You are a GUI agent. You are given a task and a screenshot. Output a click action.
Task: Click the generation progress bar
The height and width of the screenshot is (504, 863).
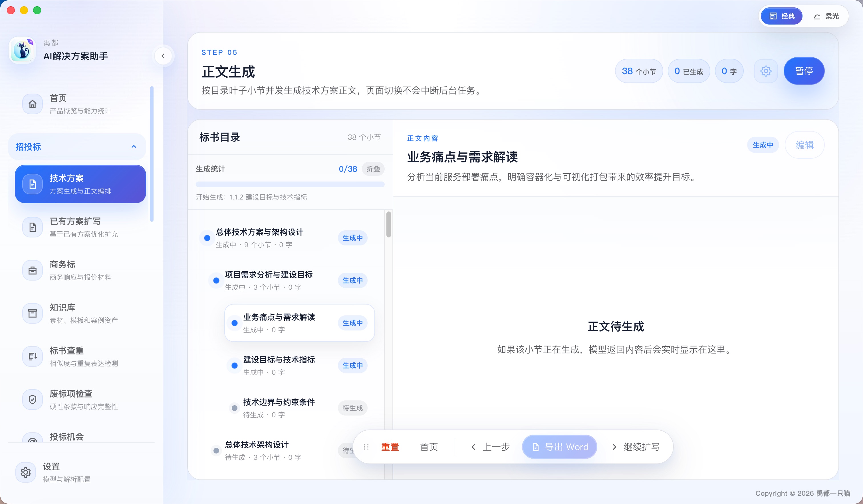pyautogui.click(x=290, y=185)
